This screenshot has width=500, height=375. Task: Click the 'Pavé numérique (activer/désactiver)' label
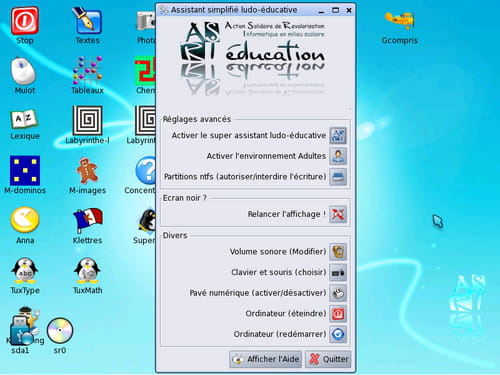click(258, 293)
